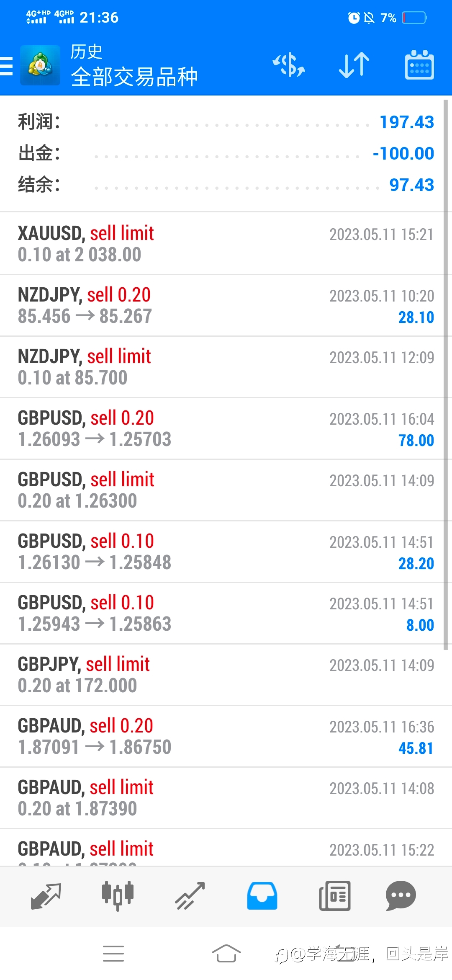Open the sort order arrows icon
Viewport: 452px width, 980px height.
point(354,65)
